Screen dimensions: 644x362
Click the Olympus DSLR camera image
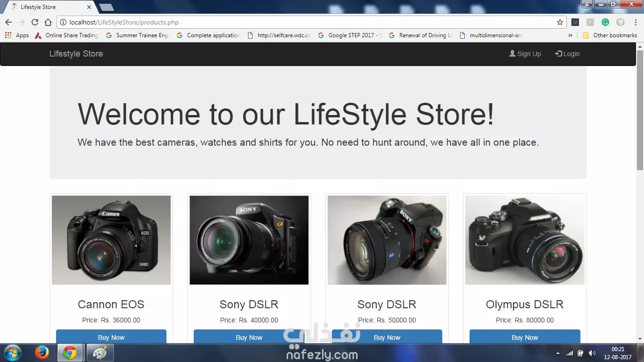[525, 240]
